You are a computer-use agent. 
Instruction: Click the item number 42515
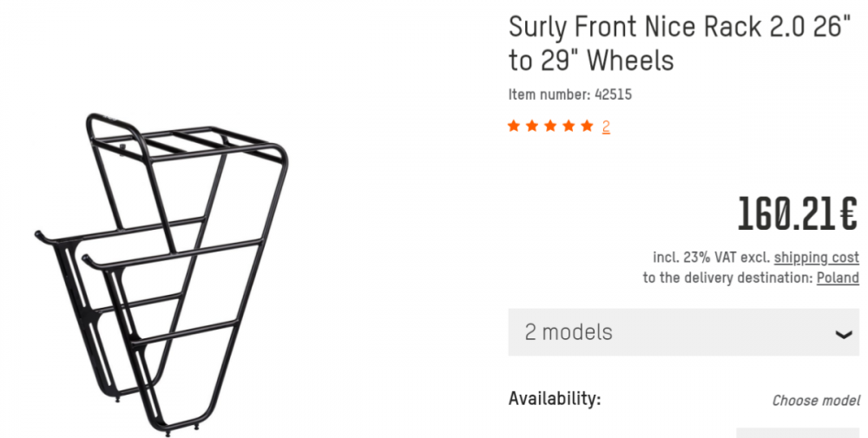614,95
